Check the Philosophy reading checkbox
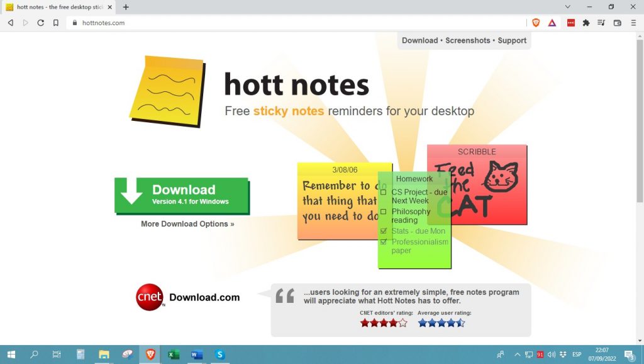 384,212
